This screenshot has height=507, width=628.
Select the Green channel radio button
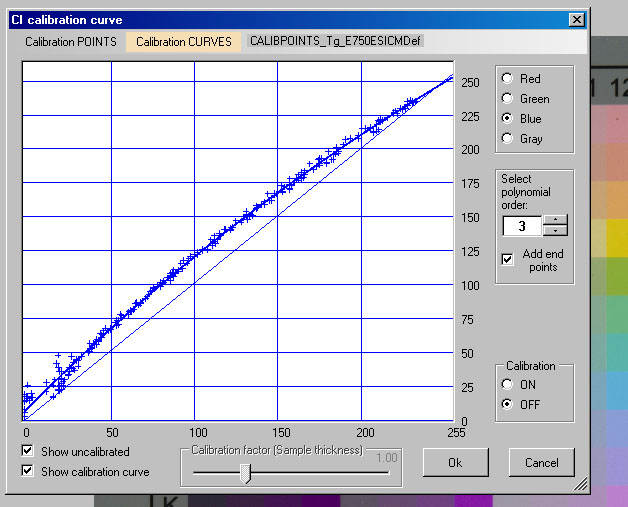[507, 98]
